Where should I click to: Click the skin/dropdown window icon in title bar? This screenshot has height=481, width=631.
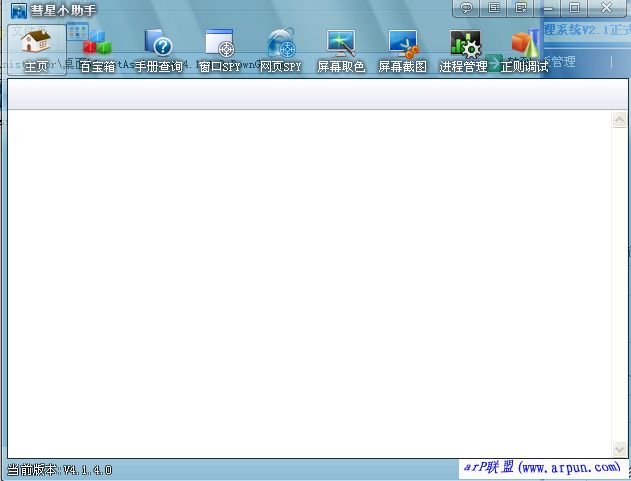point(521,8)
